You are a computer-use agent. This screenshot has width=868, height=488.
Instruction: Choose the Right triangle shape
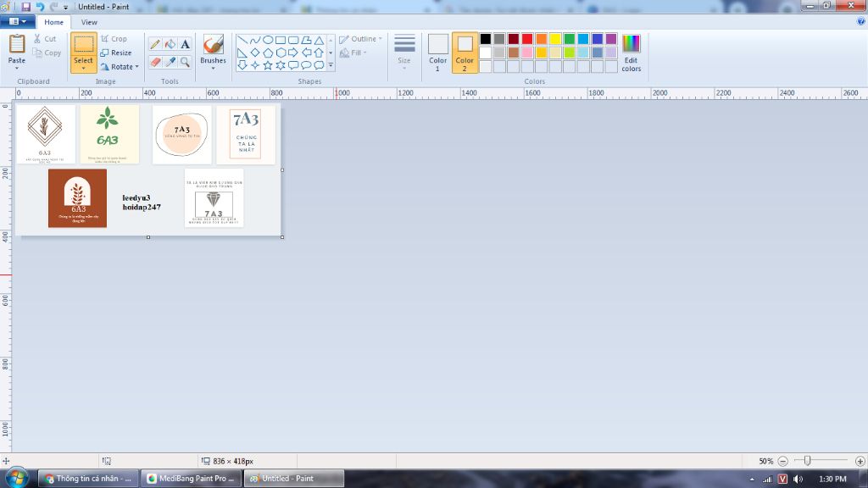pos(242,53)
